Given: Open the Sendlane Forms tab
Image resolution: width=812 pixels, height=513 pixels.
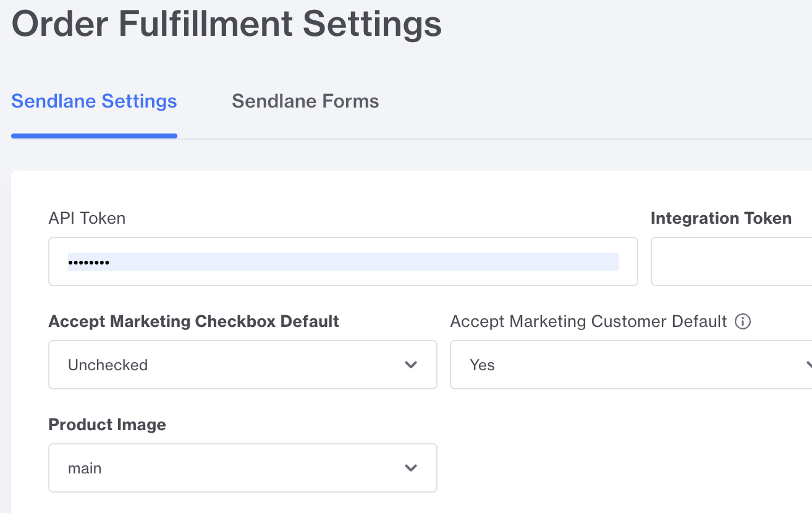Looking at the screenshot, I should click(x=305, y=101).
